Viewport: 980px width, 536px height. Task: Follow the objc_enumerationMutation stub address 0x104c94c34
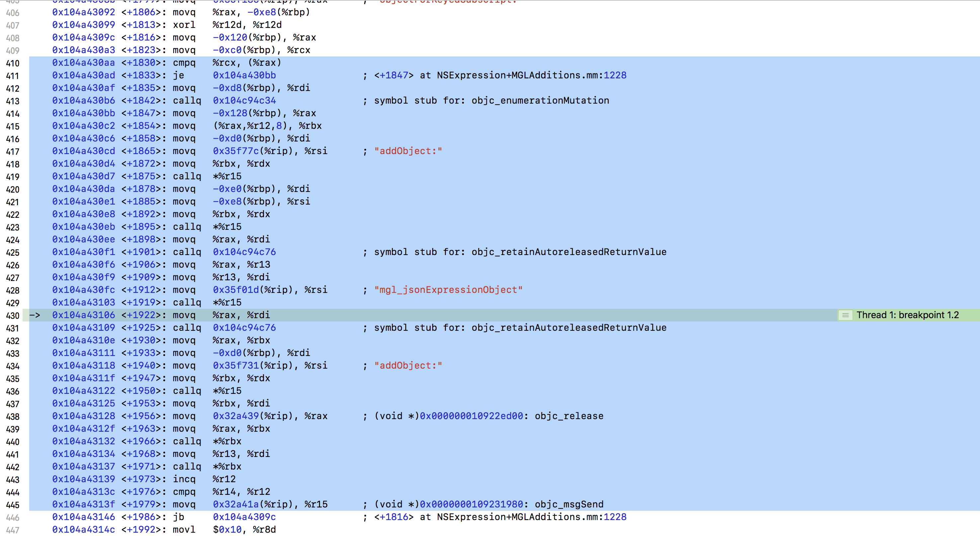tap(244, 101)
